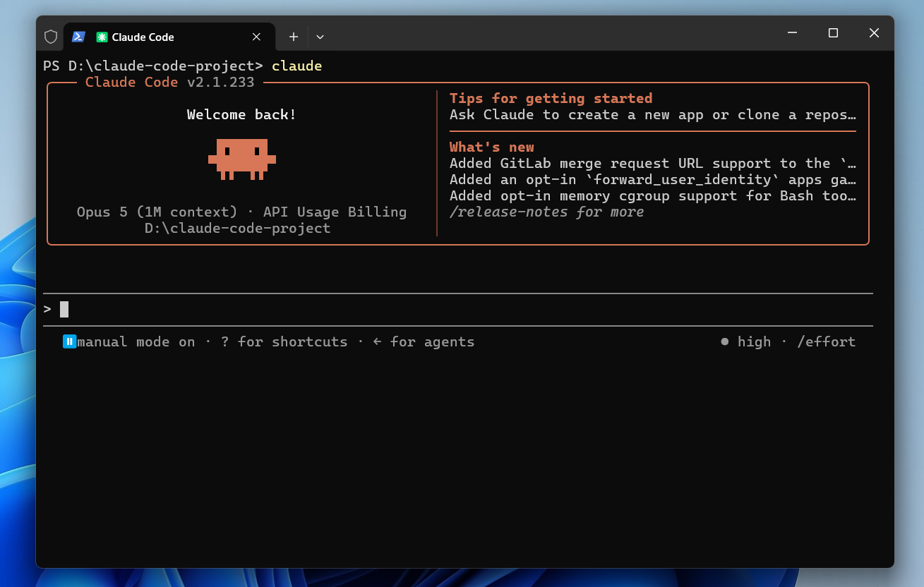The width and height of the screenshot is (924, 587).
Task: Expand the new tab profile dropdown
Action: click(x=320, y=37)
